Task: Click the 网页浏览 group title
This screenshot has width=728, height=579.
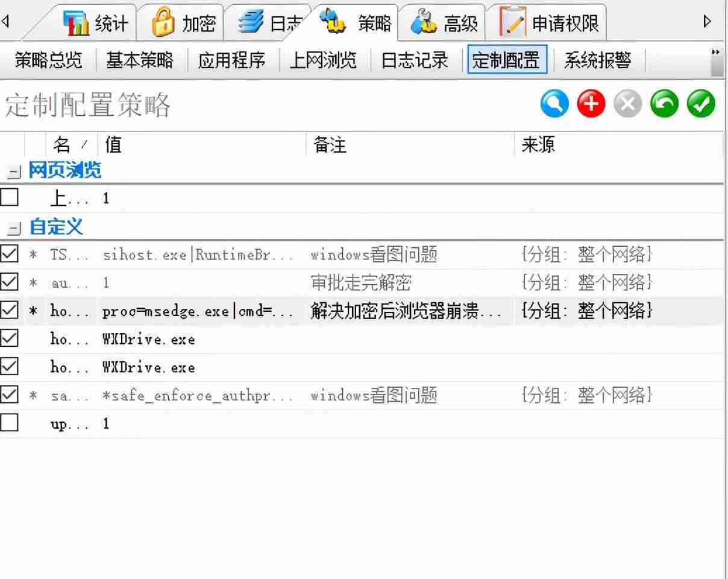Action: (x=66, y=171)
